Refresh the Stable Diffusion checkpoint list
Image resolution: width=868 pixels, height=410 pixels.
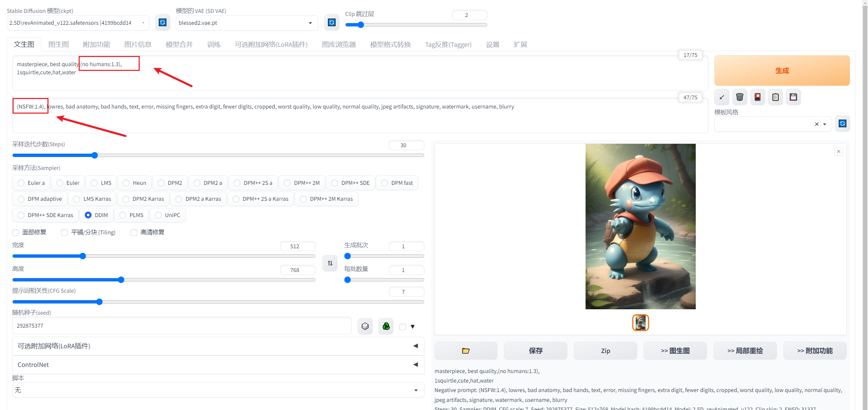(x=163, y=23)
